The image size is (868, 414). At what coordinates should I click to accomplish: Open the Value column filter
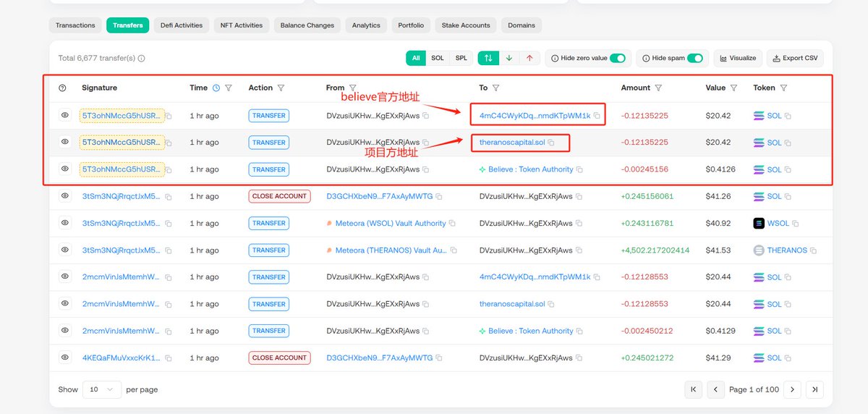[x=733, y=88]
